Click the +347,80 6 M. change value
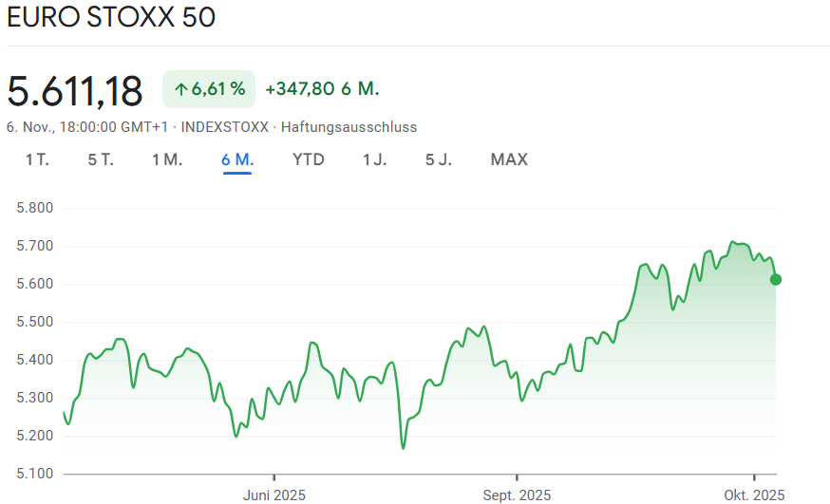 click(x=322, y=89)
